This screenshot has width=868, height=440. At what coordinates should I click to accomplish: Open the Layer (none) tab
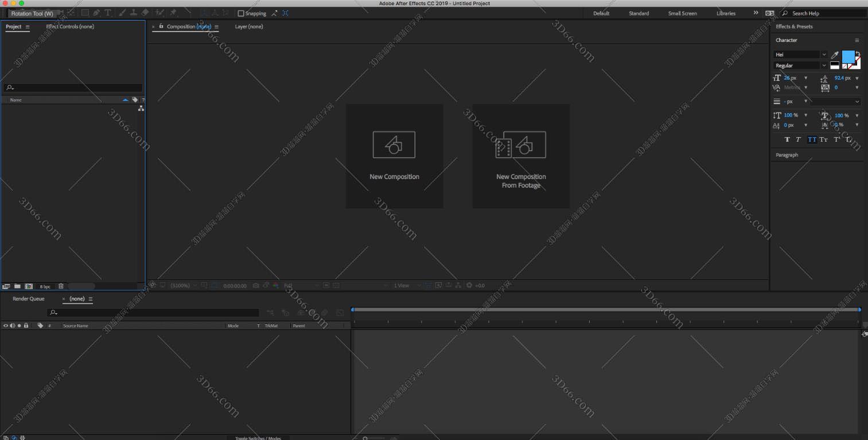[x=249, y=26]
